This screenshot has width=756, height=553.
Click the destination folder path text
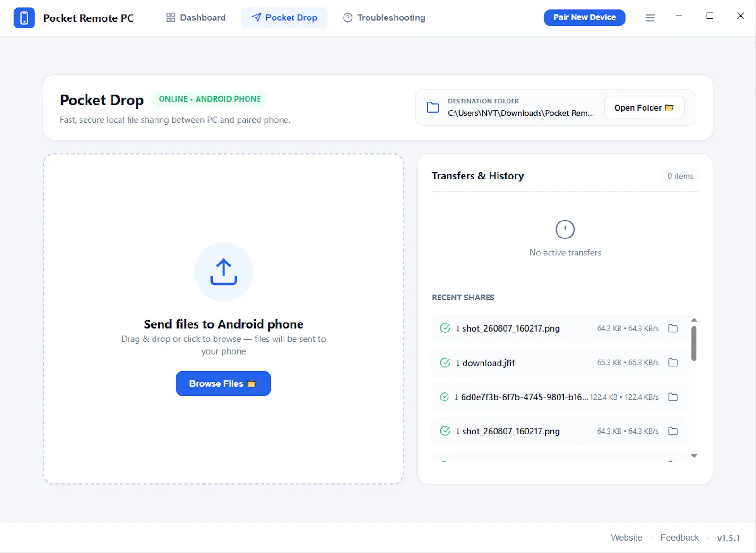click(x=521, y=113)
